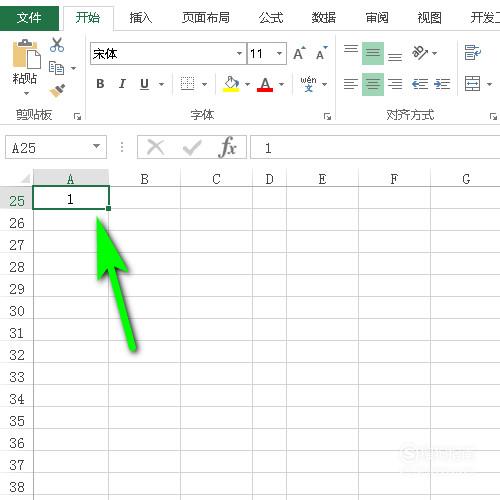
Task: Apply yellow fill color bucket
Action: (232, 84)
